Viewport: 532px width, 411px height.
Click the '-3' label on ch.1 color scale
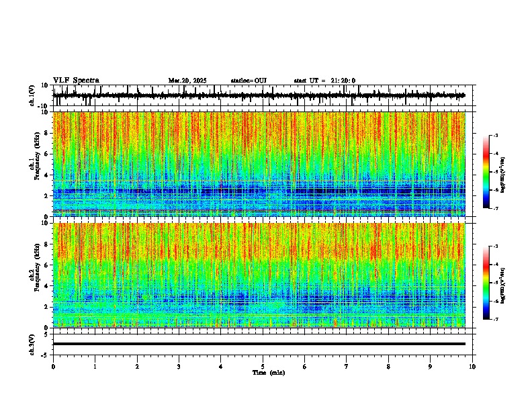coord(496,135)
